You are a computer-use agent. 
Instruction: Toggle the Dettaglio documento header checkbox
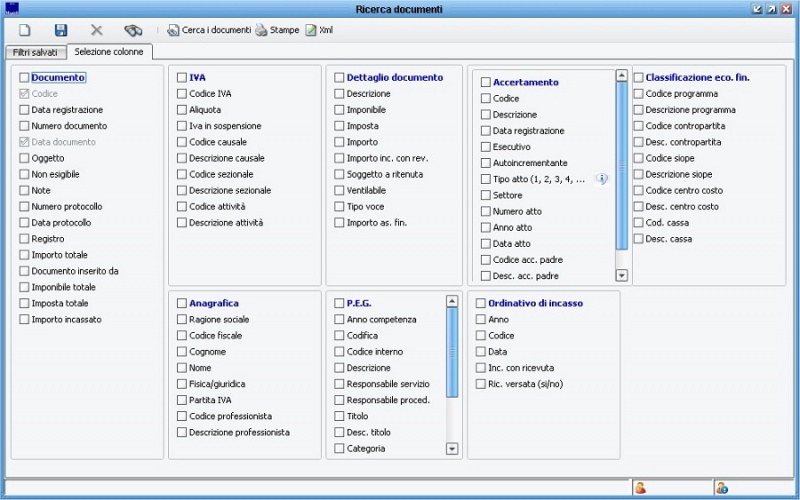(339, 78)
